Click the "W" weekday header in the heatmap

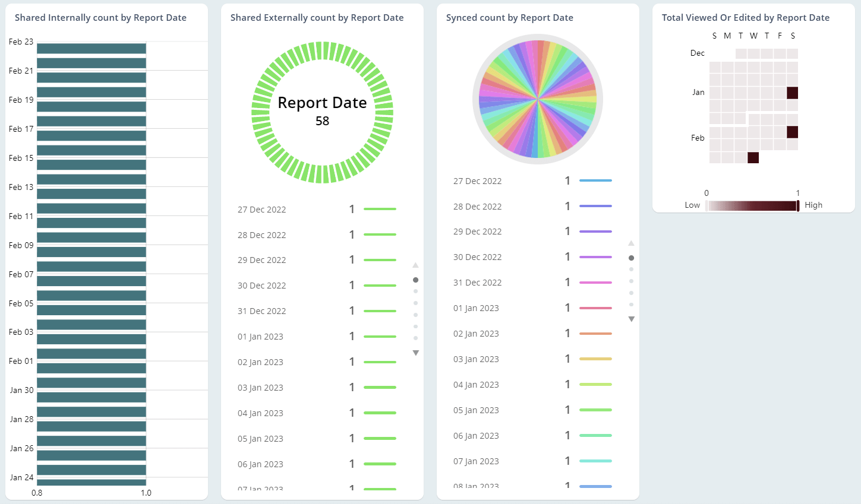click(753, 36)
